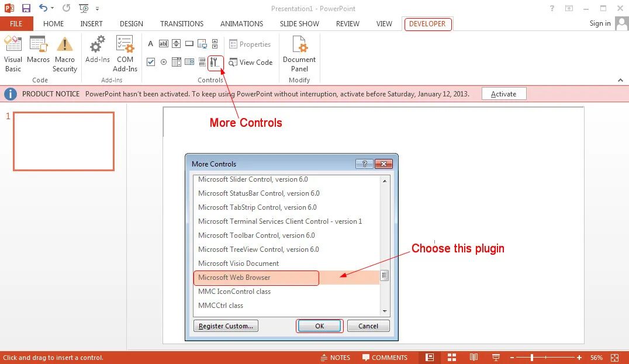Switch to the VIEW tab
This screenshot has width=629, height=364.
pyautogui.click(x=384, y=23)
